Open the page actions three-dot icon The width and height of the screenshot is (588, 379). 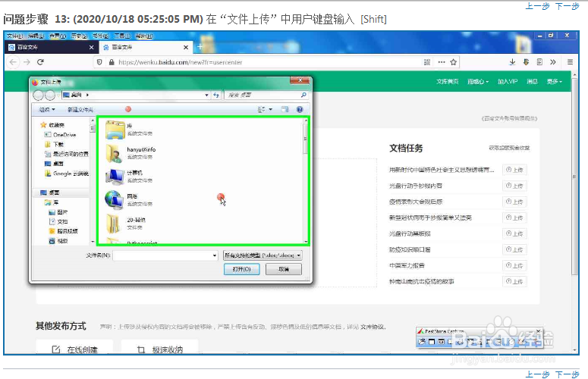442,62
